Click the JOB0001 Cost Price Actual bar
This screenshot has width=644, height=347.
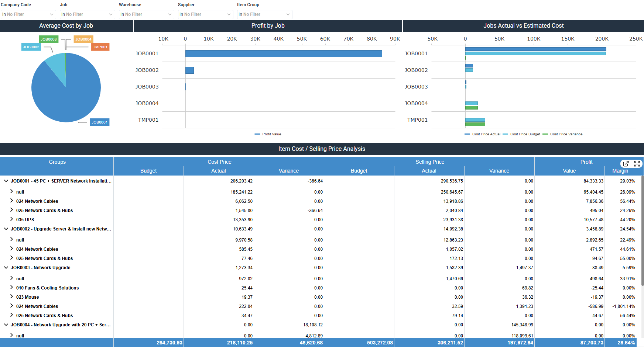pyautogui.click(x=535, y=49)
